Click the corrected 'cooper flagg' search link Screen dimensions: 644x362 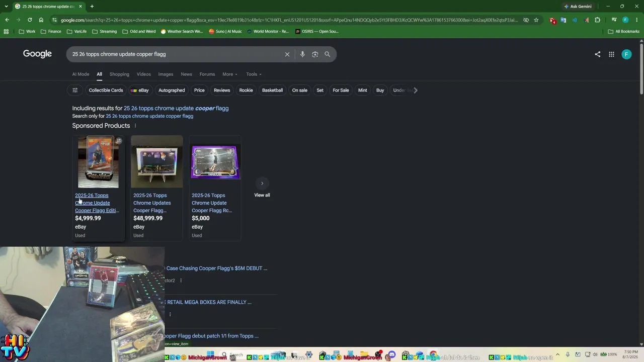(176, 108)
